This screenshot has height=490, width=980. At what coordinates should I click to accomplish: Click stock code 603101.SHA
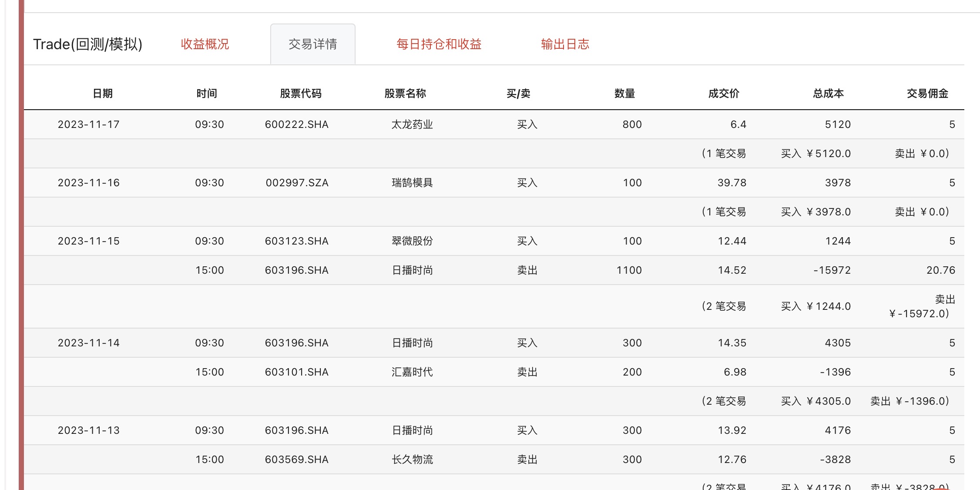296,372
